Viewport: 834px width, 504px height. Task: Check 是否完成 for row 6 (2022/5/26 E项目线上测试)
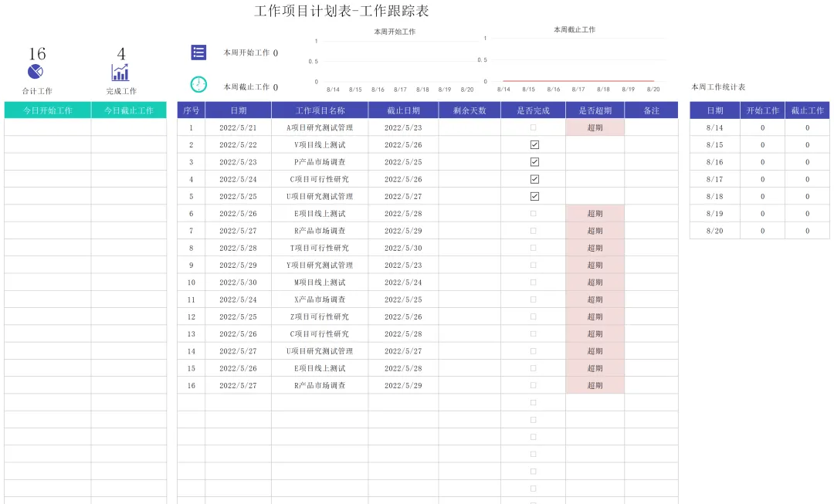point(534,214)
